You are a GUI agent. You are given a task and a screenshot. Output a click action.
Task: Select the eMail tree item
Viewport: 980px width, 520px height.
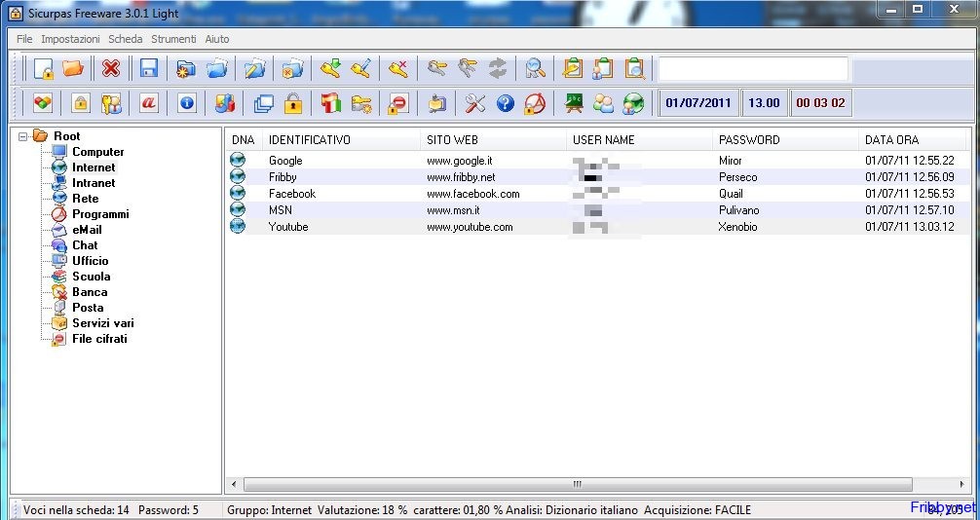coord(87,230)
